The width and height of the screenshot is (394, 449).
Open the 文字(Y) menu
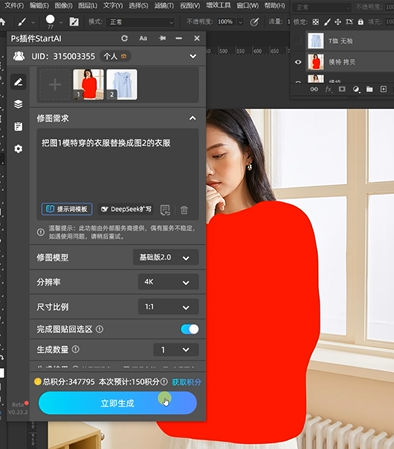tap(113, 5)
